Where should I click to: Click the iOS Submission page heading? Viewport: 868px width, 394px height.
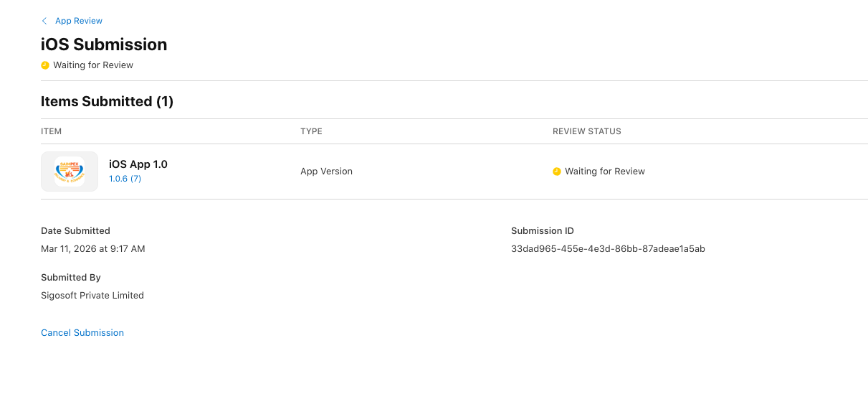point(104,44)
